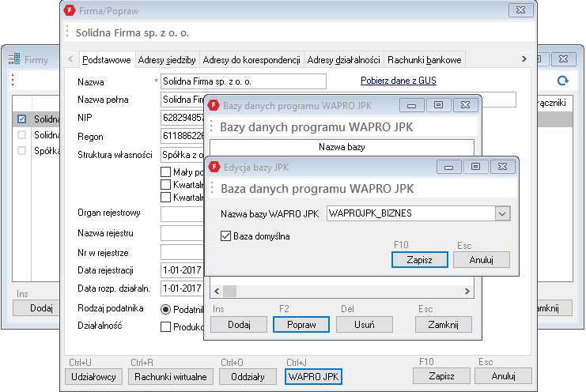This screenshot has width=586, height=392.
Task: Switch to the Podstawowe tab
Action: click(x=107, y=60)
